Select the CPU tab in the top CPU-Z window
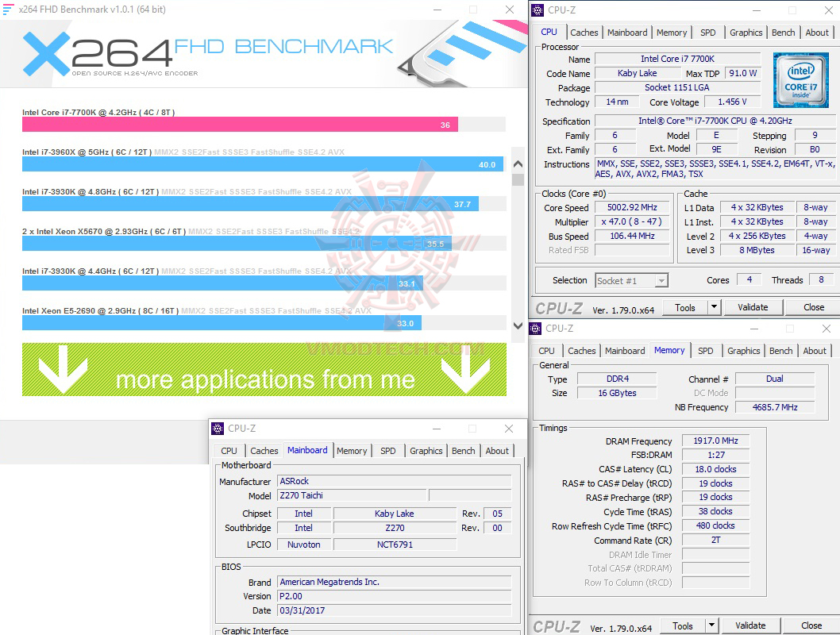The image size is (840, 635). 549,32
